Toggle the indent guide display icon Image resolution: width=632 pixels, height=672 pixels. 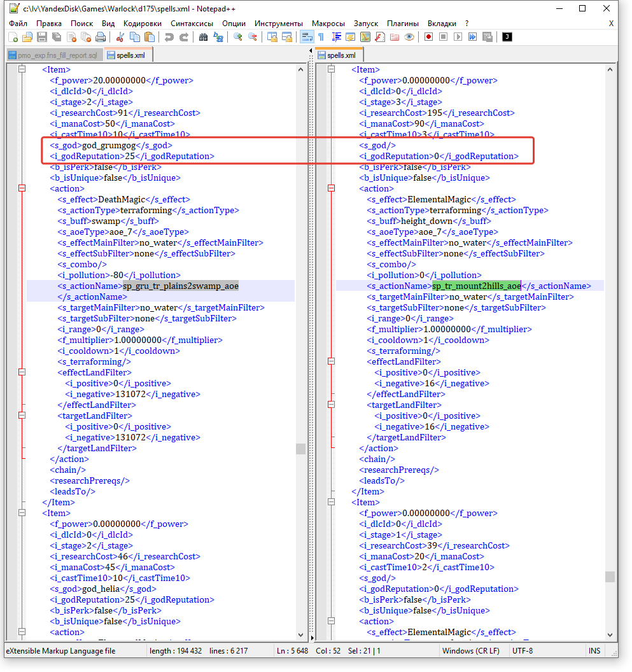point(336,38)
